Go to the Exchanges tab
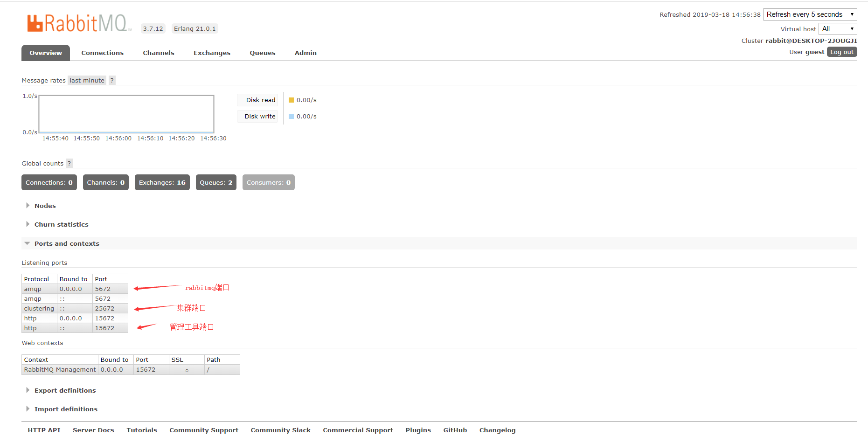 [x=212, y=53]
